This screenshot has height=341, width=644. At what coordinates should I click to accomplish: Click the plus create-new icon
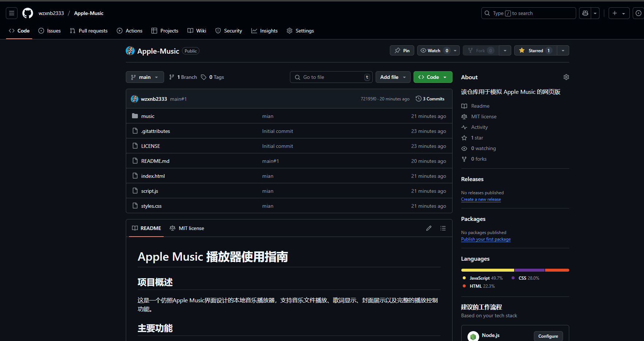point(615,13)
